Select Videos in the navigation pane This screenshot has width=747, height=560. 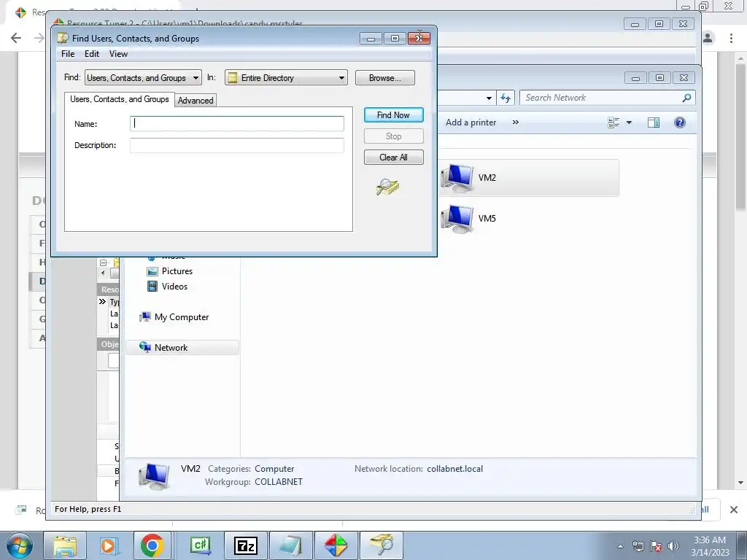point(174,286)
